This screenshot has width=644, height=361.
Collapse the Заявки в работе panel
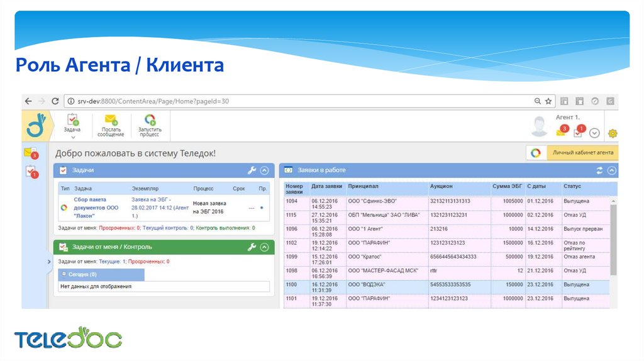point(612,170)
